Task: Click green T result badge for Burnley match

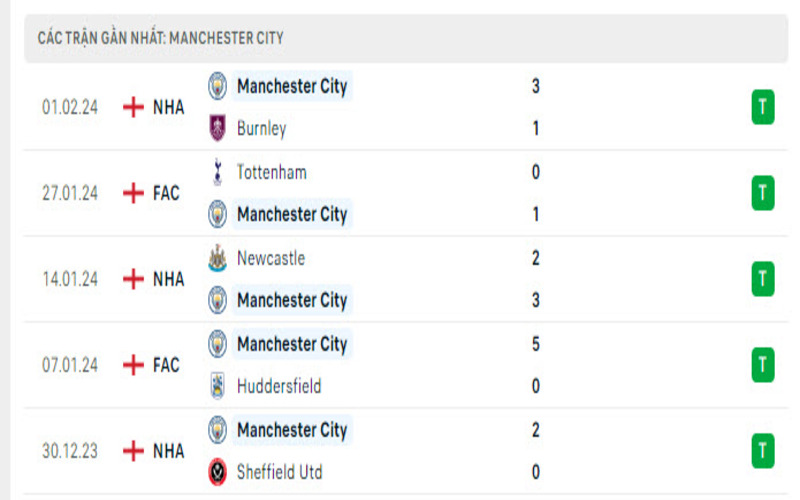Action: (763, 107)
